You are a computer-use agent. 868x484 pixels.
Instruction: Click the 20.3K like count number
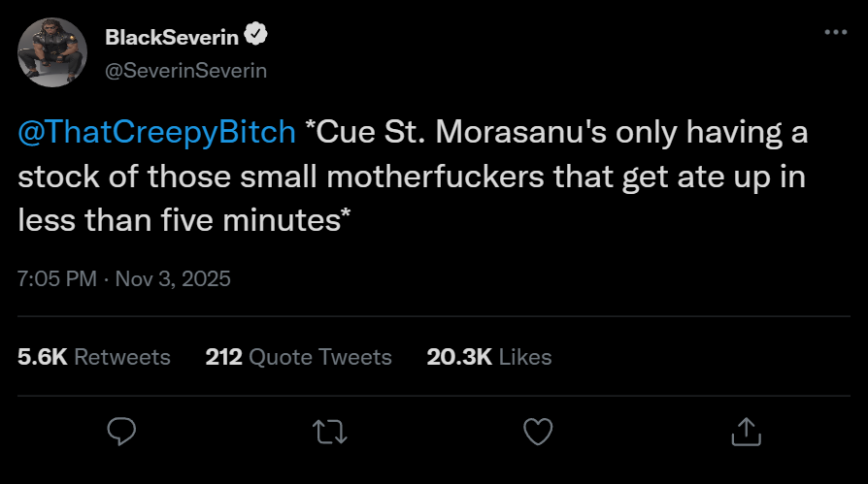click(x=459, y=357)
